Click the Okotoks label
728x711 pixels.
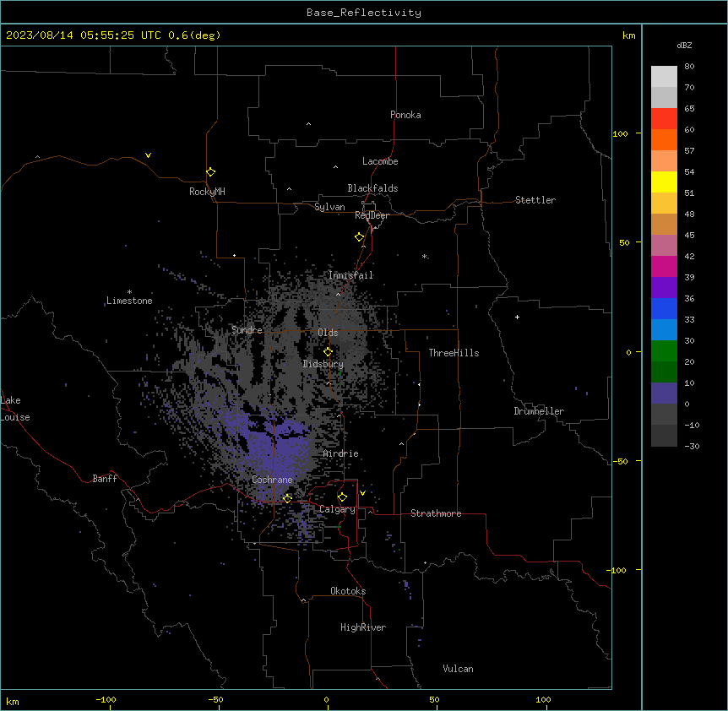348,591
